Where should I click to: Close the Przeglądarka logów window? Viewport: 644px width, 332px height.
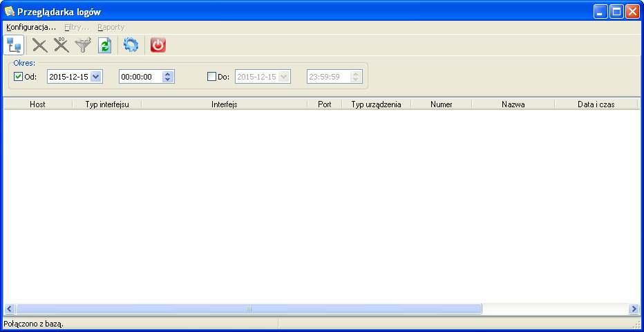tap(632, 12)
